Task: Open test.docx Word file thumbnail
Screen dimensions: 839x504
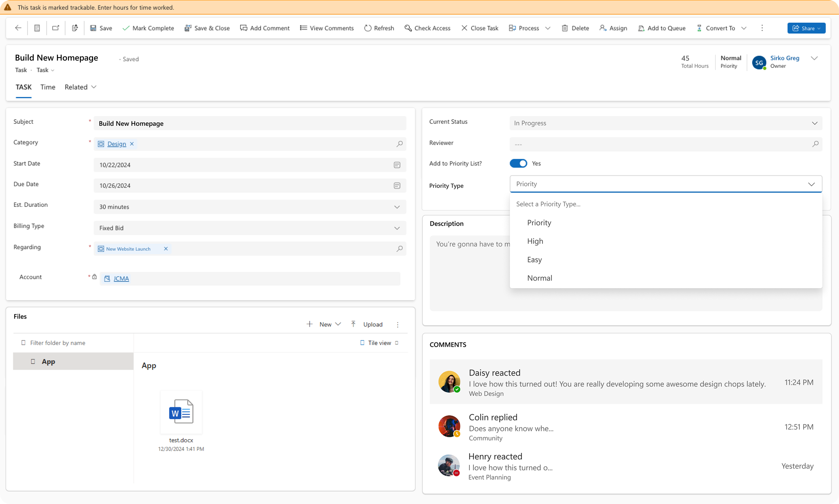Action: [181, 412]
